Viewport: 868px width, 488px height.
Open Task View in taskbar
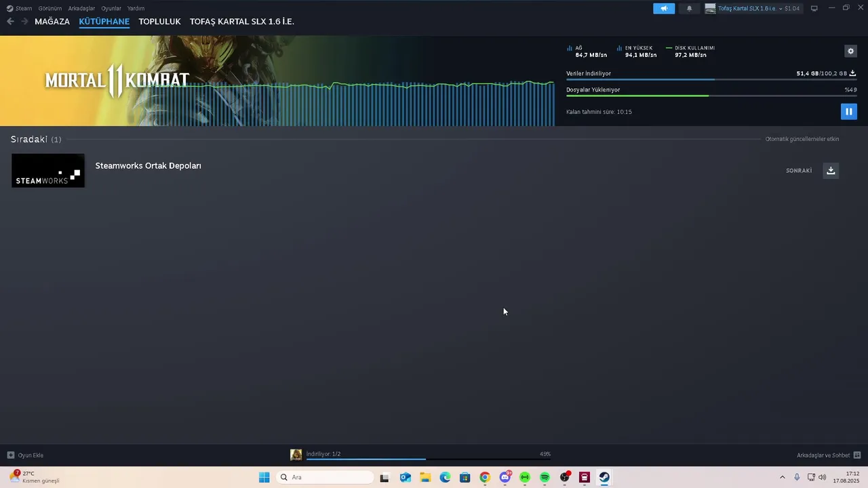pos(384,478)
